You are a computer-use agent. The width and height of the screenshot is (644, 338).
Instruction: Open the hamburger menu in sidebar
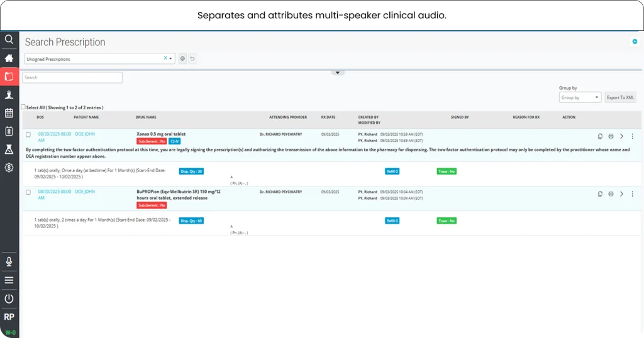tap(9, 280)
